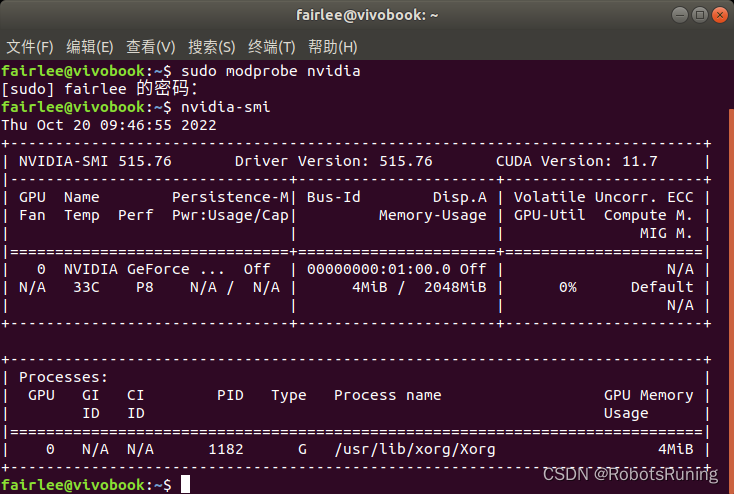734x494 pixels.
Task: Click the title bar text fairlee@vivobook: ~
Action: coord(366,15)
